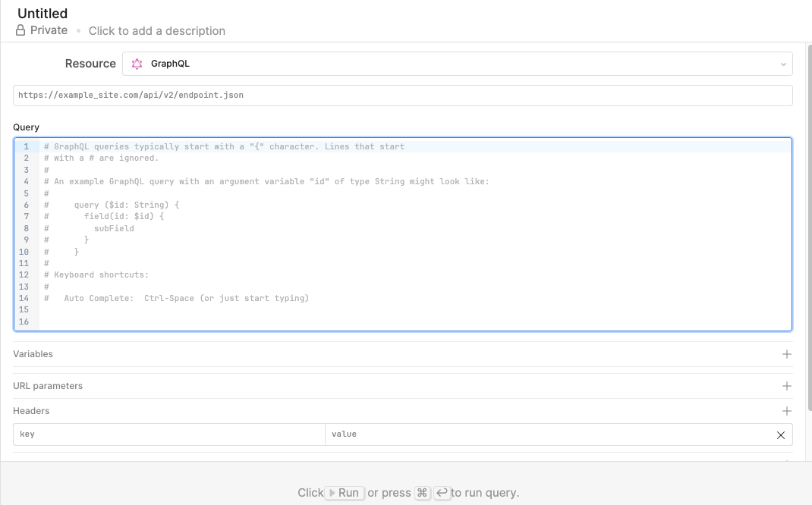Expand the Variables section
Screen dimensions: 812x505
coord(402,354)
